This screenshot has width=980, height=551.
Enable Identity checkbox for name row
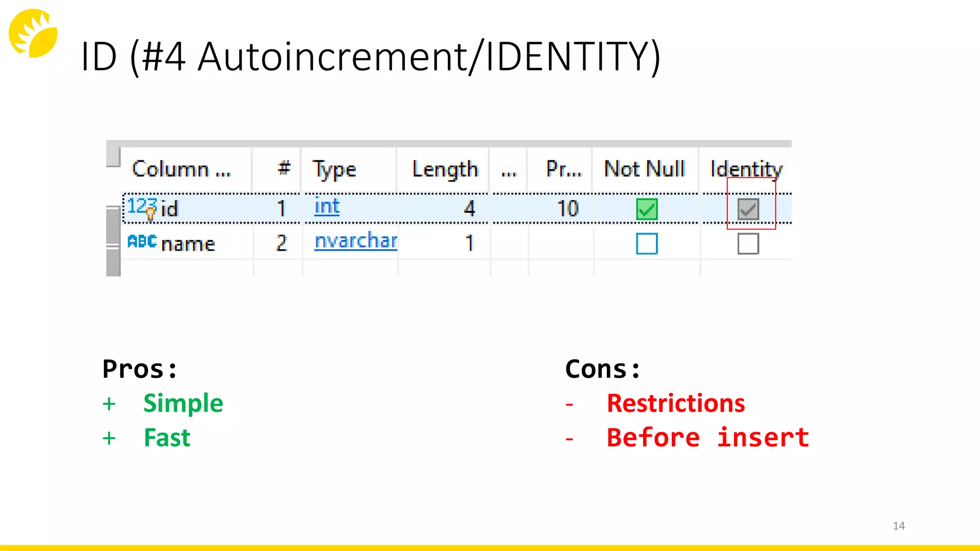(748, 243)
